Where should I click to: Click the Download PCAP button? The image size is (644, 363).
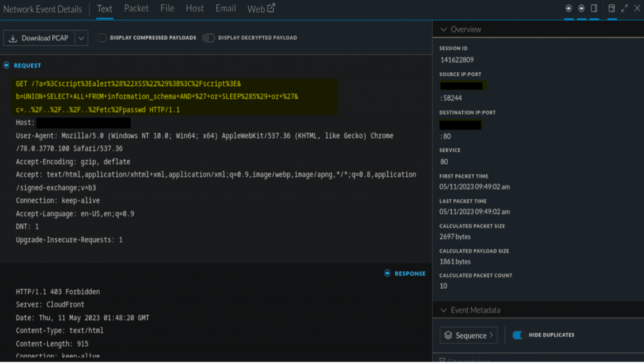pos(38,38)
